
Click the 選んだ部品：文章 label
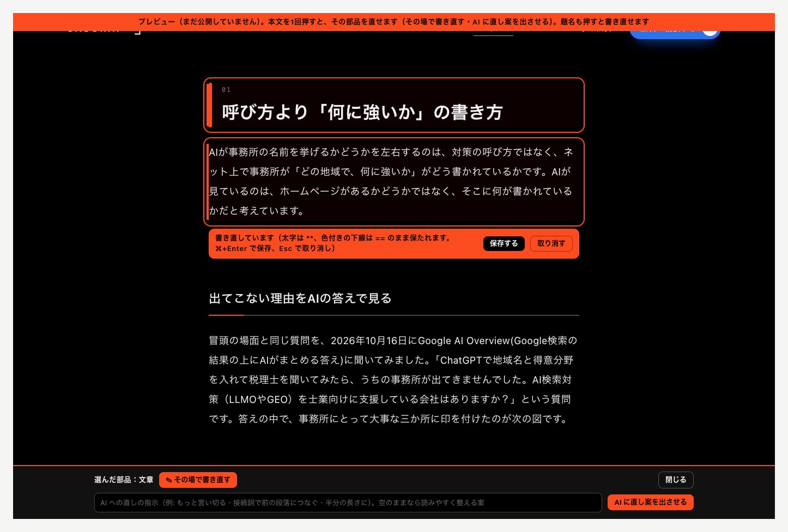[x=124, y=480]
